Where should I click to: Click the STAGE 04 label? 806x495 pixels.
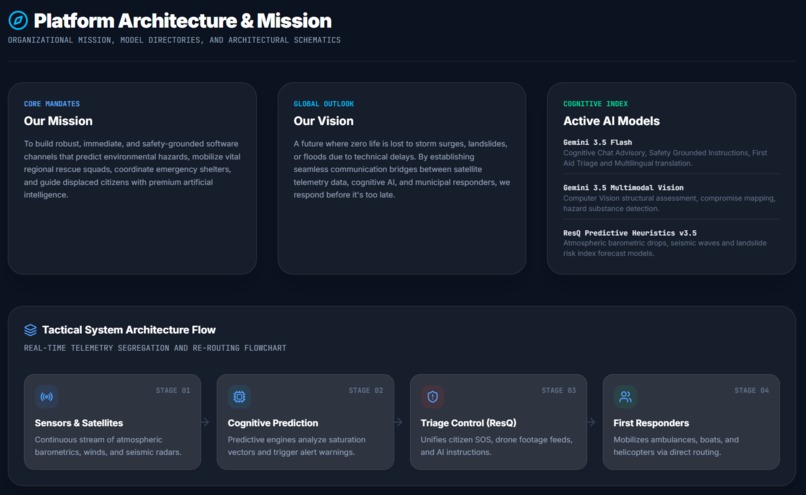(752, 391)
